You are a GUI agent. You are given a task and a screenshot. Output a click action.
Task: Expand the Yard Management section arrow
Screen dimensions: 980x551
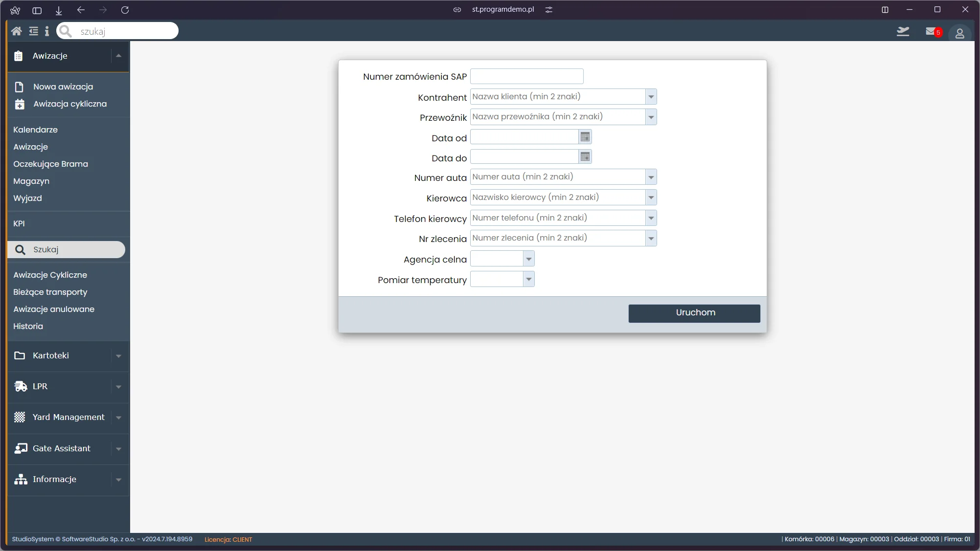[118, 418]
